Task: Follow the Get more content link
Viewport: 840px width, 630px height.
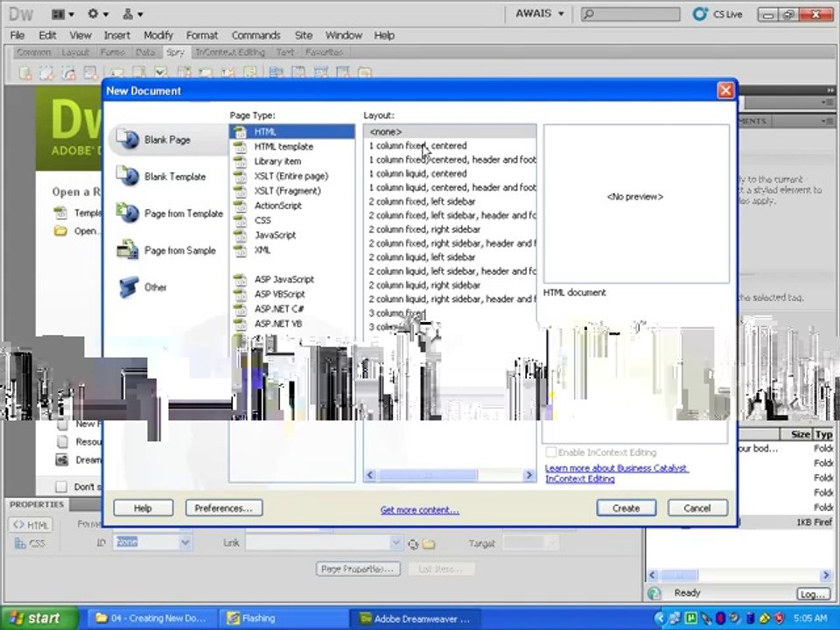Action: coord(419,510)
